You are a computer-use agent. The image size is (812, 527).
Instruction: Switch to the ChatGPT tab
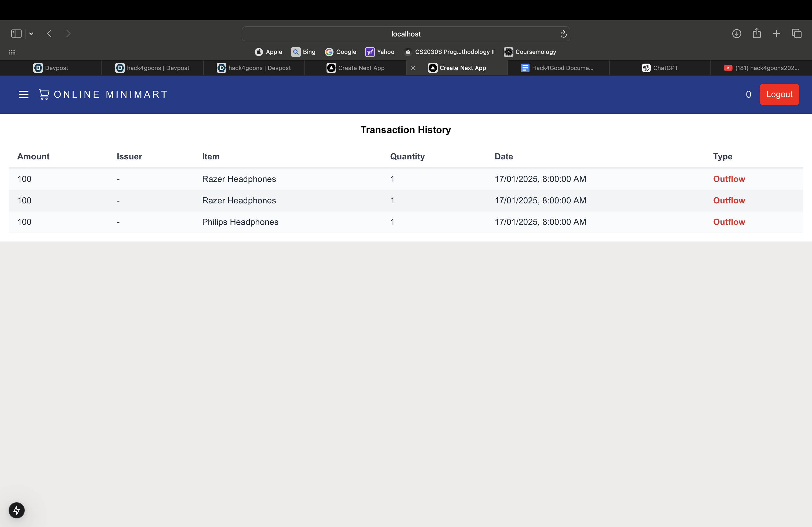click(x=660, y=68)
